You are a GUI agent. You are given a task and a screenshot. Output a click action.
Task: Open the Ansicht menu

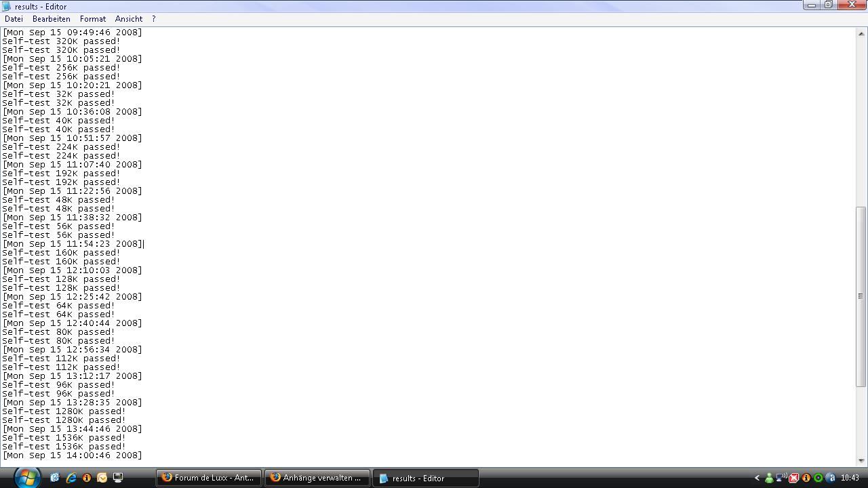129,19
